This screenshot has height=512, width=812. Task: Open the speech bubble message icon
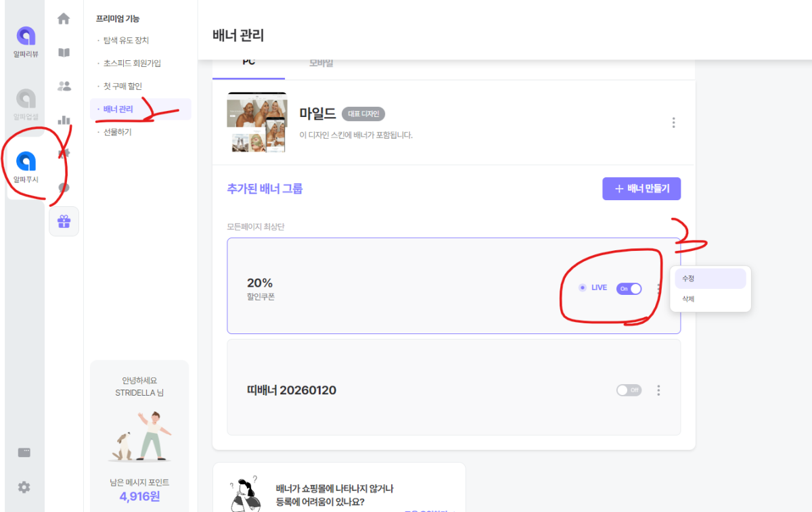point(64,187)
